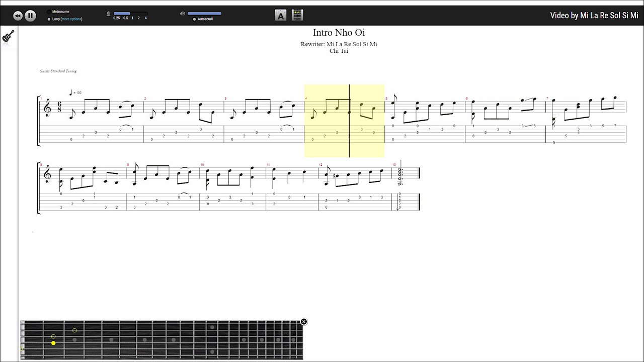Enable the Metronome toggle
Screen dimensions: 644x362
pyautogui.click(x=49, y=12)
